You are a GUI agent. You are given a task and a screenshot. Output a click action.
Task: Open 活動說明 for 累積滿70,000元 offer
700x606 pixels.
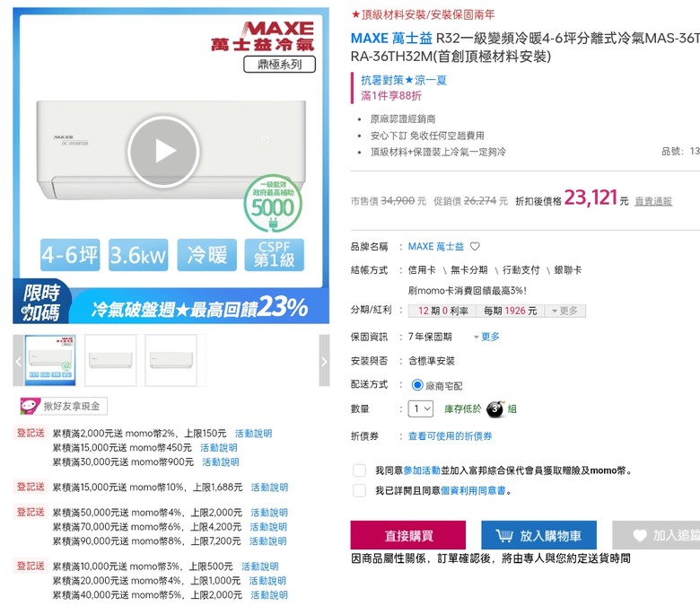click(x=268, y=526)
